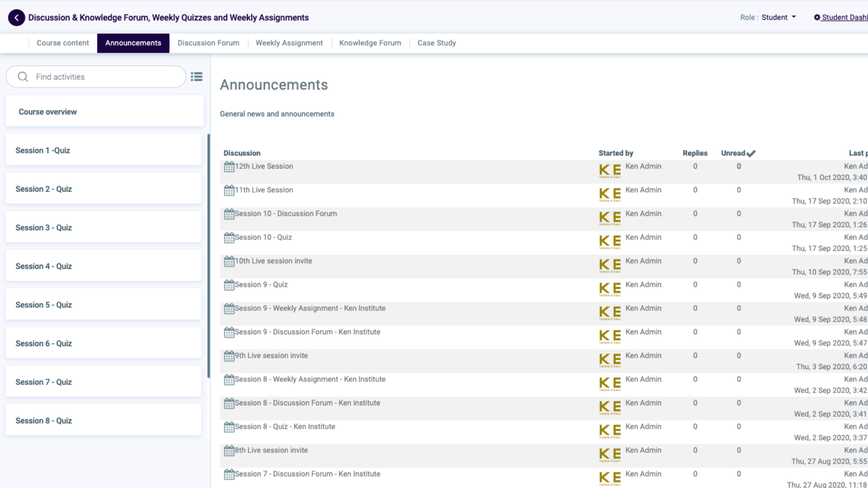The height and width of the screenshot is (488, 868).
Task: Click the sidebar vertical scrollbar
Action: [x=208, y=255]
